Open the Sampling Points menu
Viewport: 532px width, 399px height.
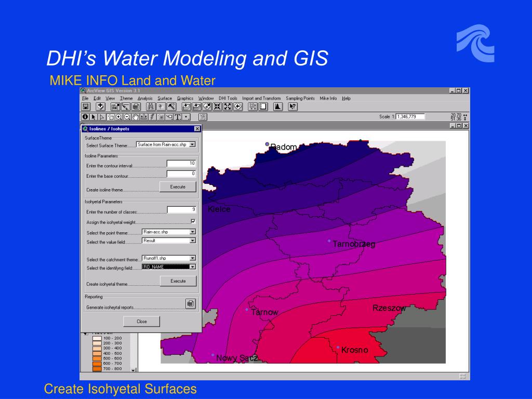300,98
